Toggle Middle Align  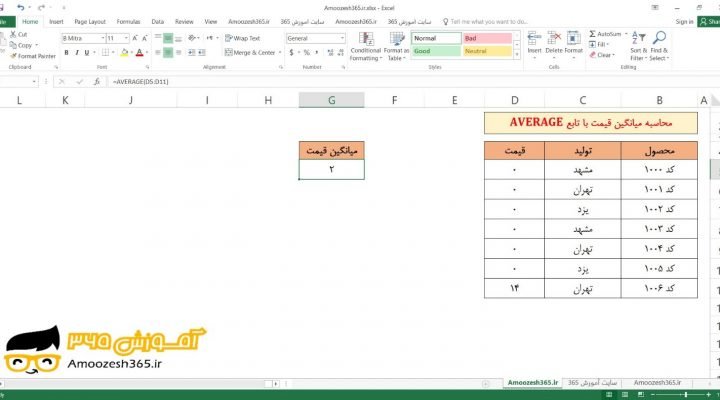pyautogui.click(x=168, y=38)
